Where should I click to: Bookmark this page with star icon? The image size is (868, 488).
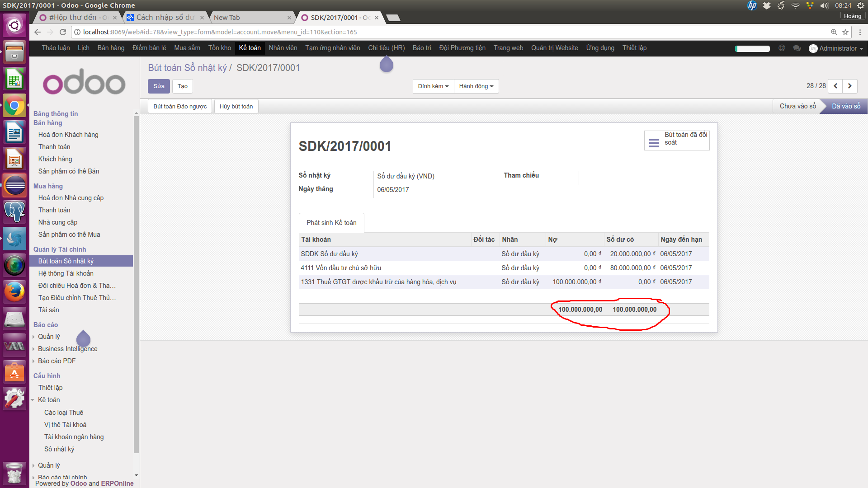[x=845, y=32]
